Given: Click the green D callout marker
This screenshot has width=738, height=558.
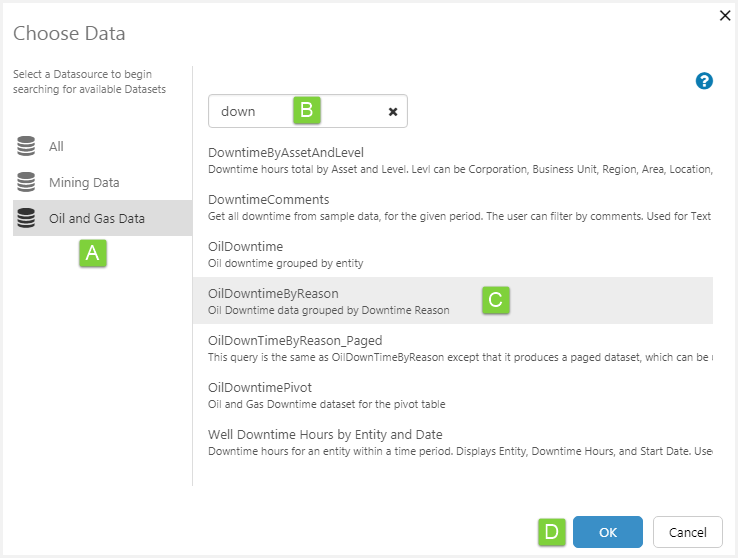Looking at the screenshot, I should (552, 532).
